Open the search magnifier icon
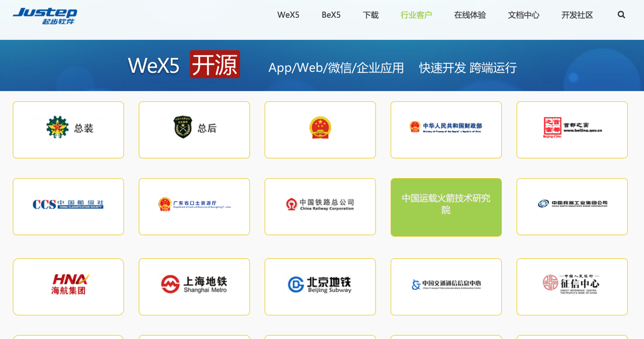 tap(621, 15)
